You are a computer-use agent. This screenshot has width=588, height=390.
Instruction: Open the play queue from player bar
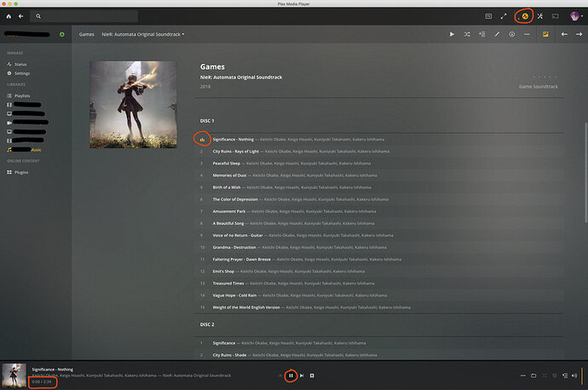tap(565, 376)
